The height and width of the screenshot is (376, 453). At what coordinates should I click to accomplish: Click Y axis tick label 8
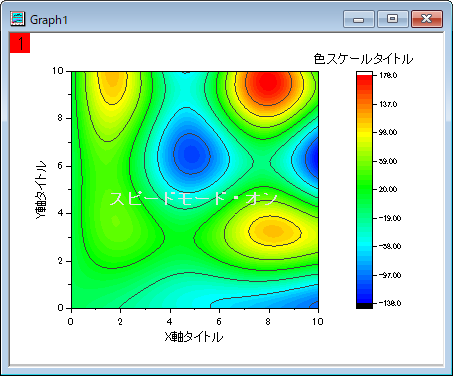click(60, 118)
